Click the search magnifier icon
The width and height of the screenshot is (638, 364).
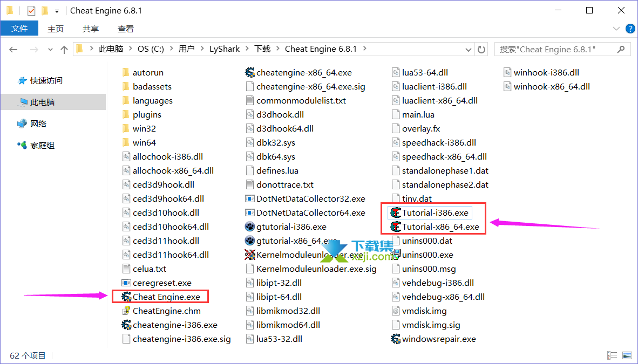point(621,49)
